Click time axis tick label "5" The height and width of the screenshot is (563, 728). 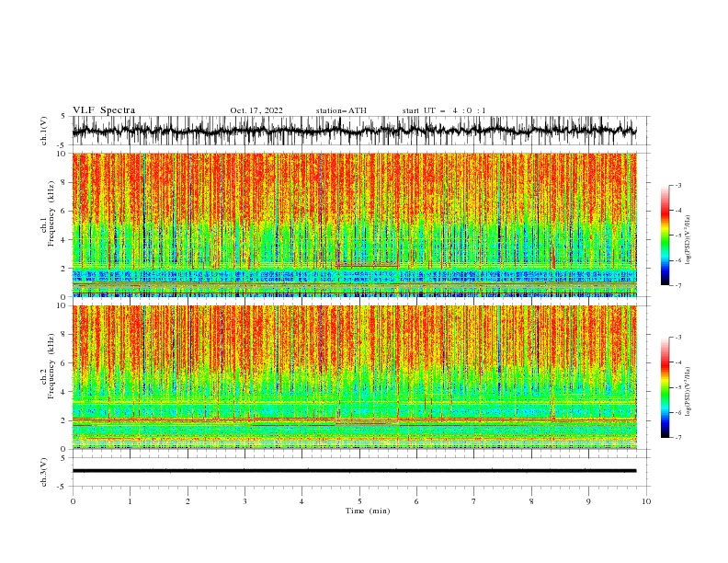(x=359, y=501)
